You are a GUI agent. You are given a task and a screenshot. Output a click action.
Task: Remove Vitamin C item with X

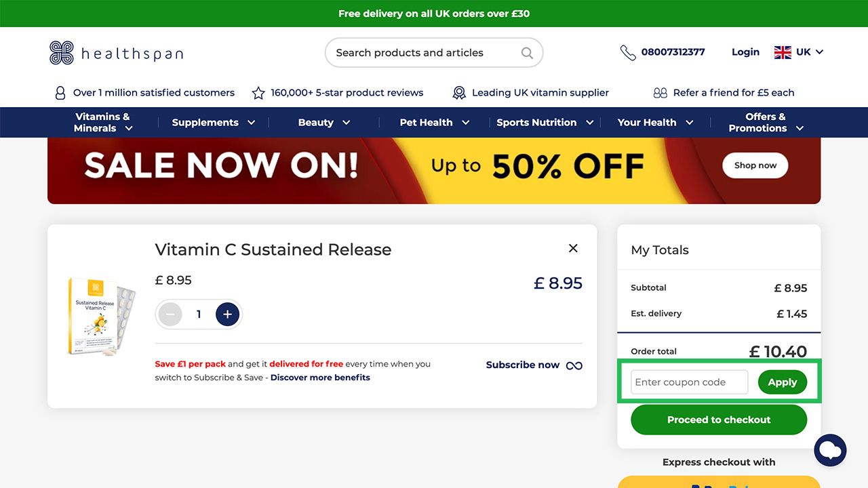[x=573, y=248]
